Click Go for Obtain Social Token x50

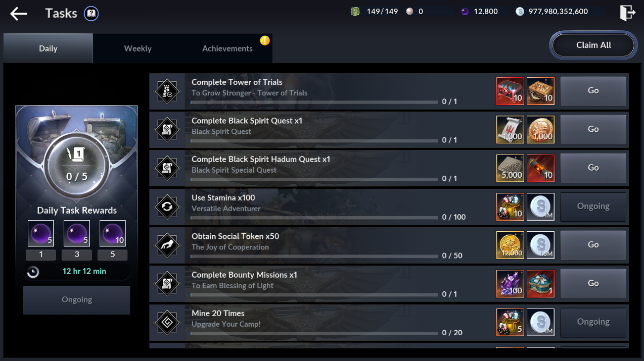pyautogui.click(x=593, y=245)
